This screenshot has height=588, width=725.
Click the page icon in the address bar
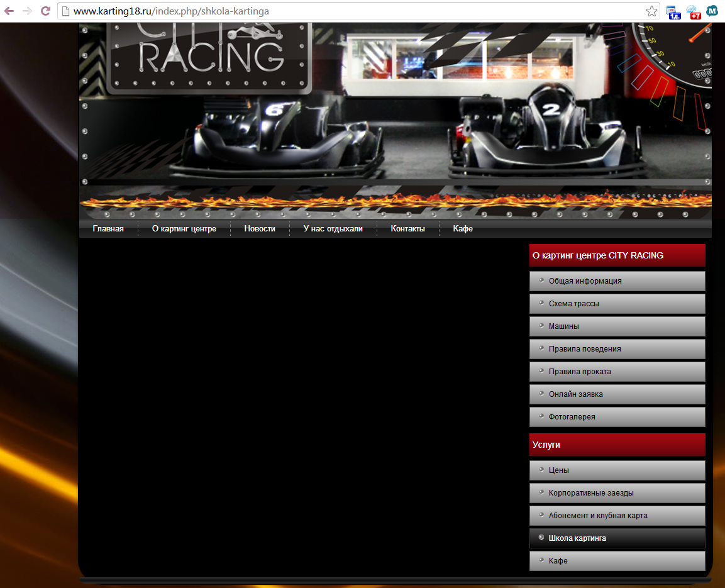(65, 11)
